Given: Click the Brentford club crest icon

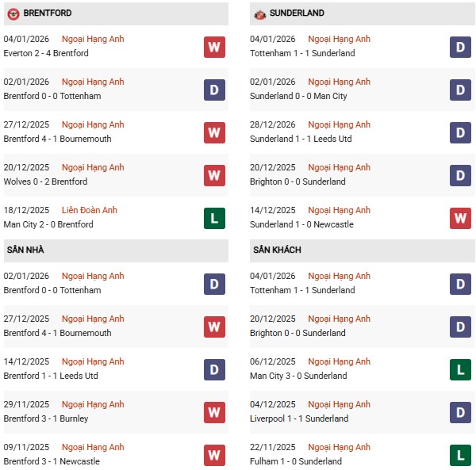Looking at the screenshot, I should pos(13,13).
